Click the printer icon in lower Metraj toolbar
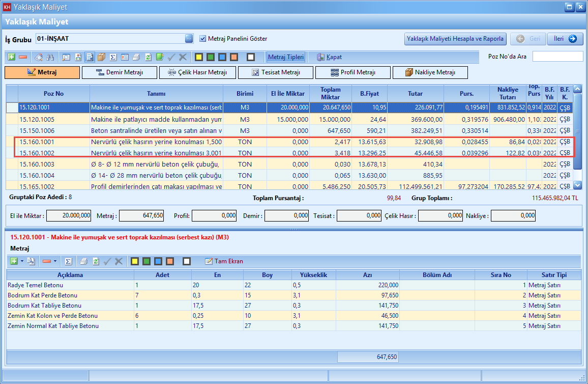 click(84, 261)
